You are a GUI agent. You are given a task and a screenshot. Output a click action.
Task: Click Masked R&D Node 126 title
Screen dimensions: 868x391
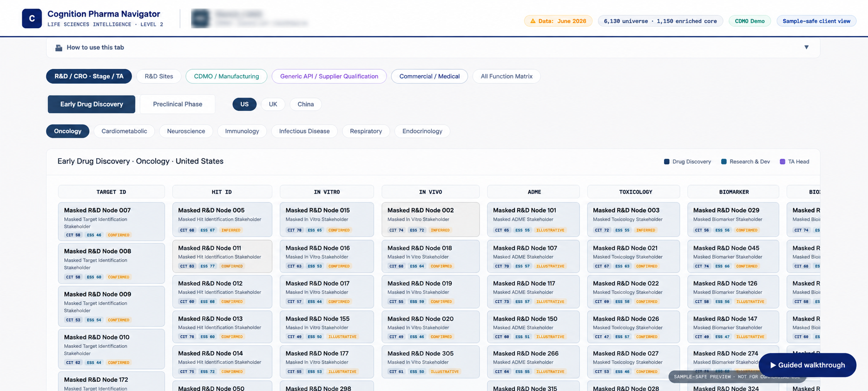tap(725, 283)
